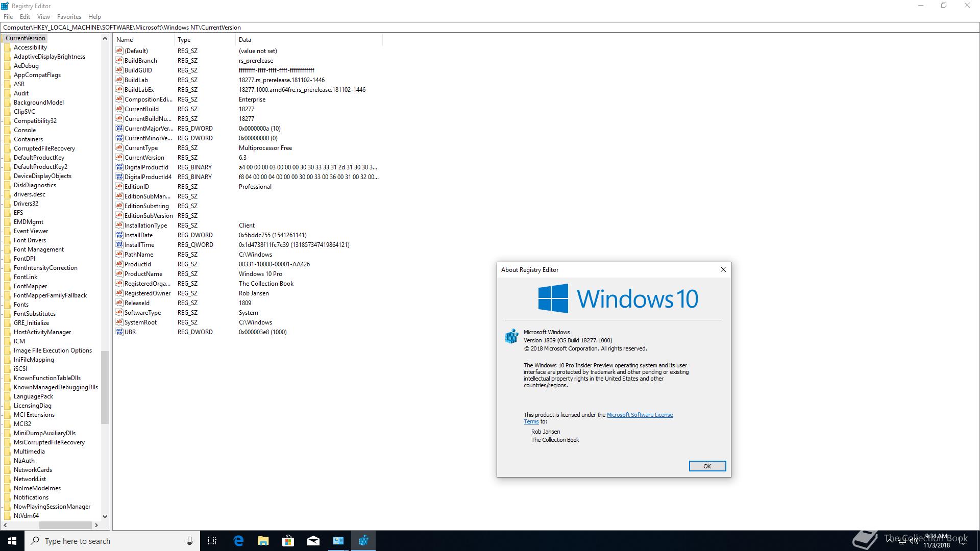Select the CurrentVersion root key
Image resolution: width=980 pixels, height=551 pixels.
[26, 38]
